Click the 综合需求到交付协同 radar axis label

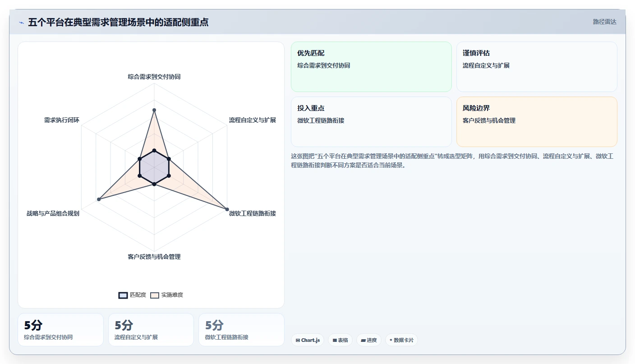click(154, 77)
